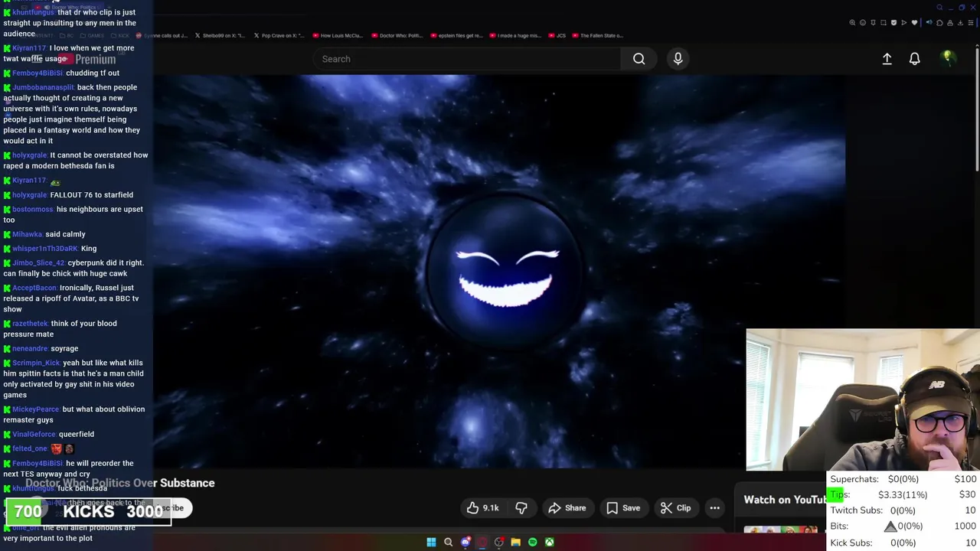Click the 'Superchats:' goal row in overlay
This screenshot has width=980, height=551.
coord(903,479)
